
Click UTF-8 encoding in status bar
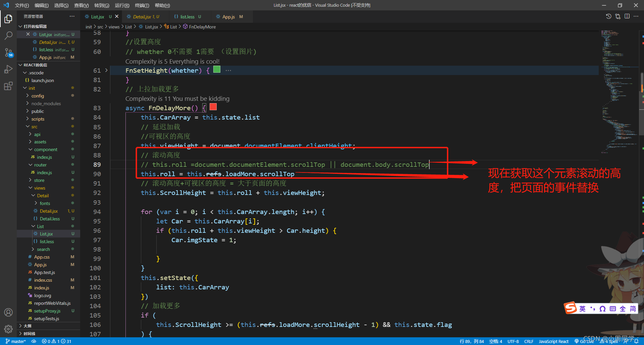(513, 341)
